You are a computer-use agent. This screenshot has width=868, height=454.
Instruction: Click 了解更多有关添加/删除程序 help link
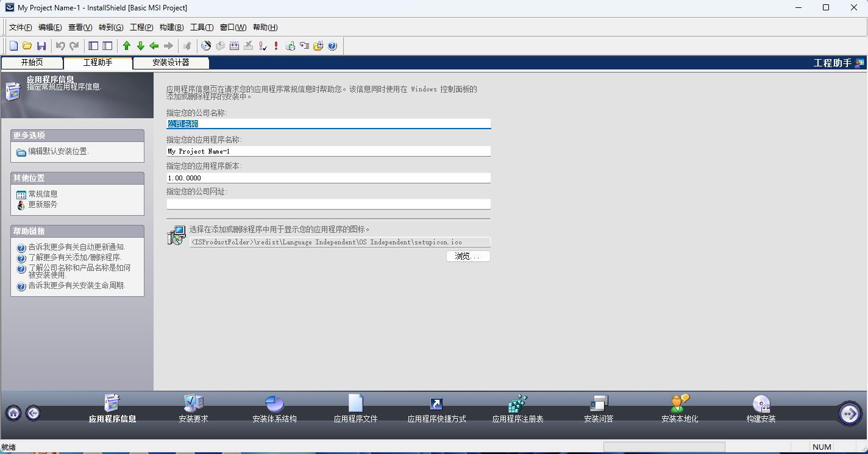tap(74, 257)
